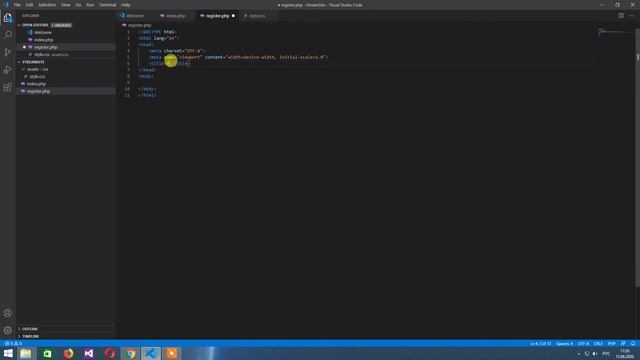Image resolution: width=640 pixels, height=360 pixels.
Task: Click the feedback icon in status bar
Action: 623,344
